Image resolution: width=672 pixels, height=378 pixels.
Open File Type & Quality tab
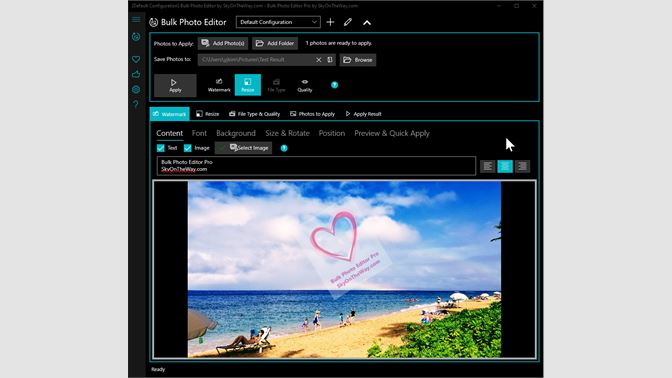pos(255,114)
